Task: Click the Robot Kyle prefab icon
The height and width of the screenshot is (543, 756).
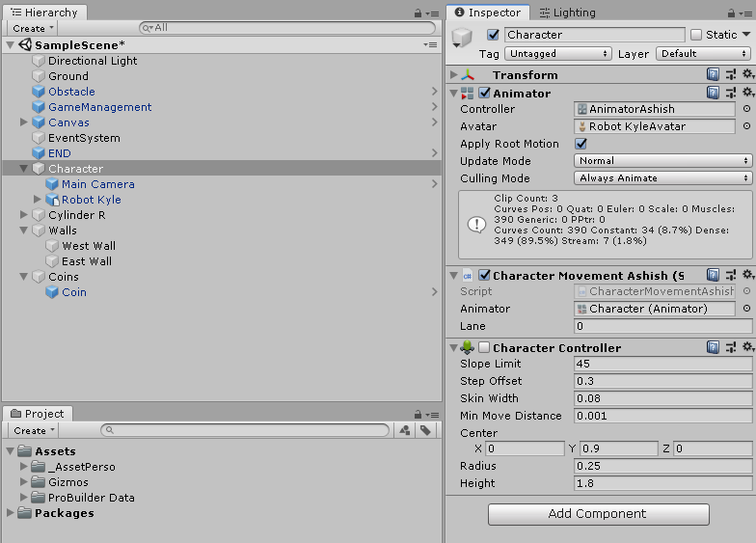Action: click(x=52, y=200)
